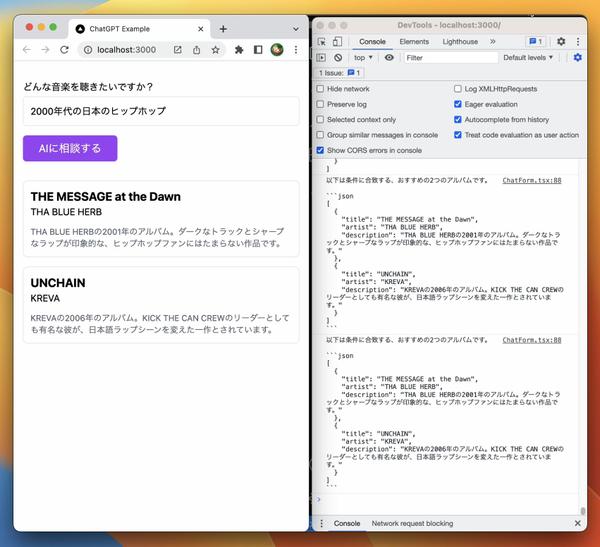Check Selected context only checkbox

[320, 119]
